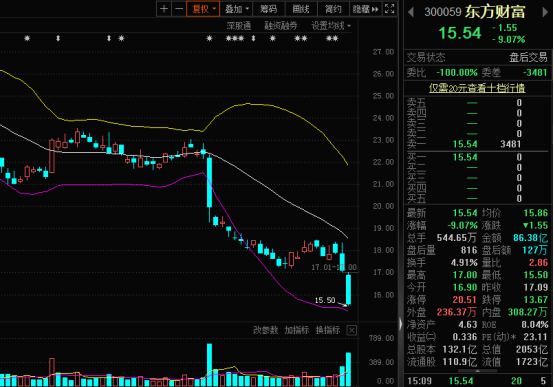This screenshot has width=554, height=387.
Task: Click the panel collapse handle beside quote sidebar
Action: (x=400, y=324)
